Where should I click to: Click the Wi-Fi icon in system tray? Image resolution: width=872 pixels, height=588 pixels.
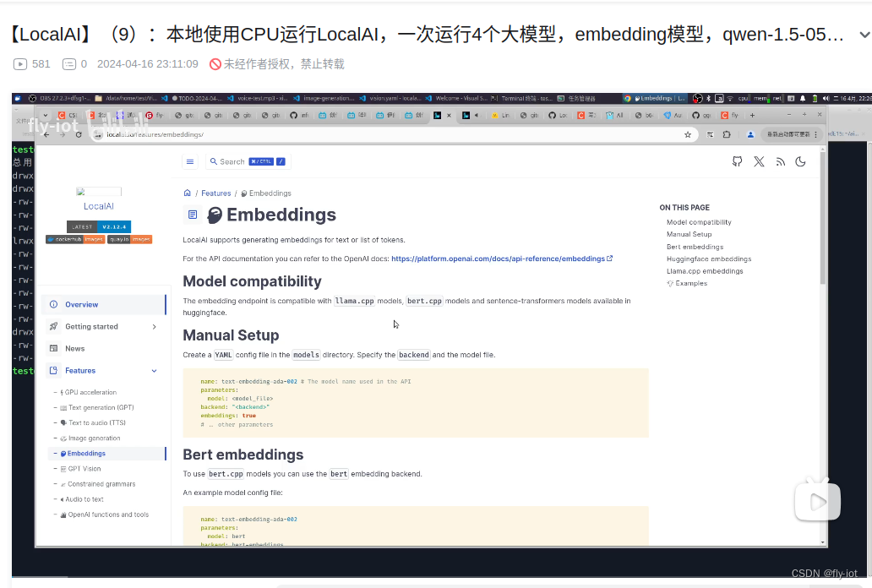(730, 99)
